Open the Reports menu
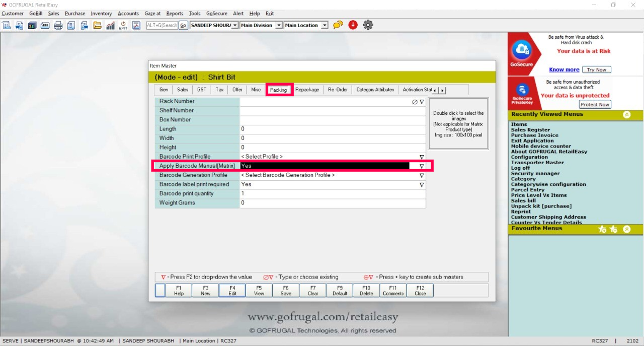Screen dimensions: 644x346 (x=175, y=14)
